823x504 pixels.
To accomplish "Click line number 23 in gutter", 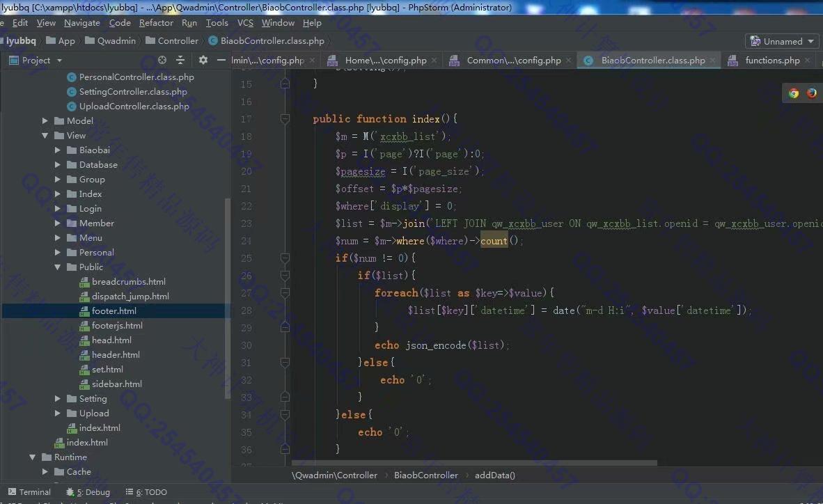I will point(246,223).
